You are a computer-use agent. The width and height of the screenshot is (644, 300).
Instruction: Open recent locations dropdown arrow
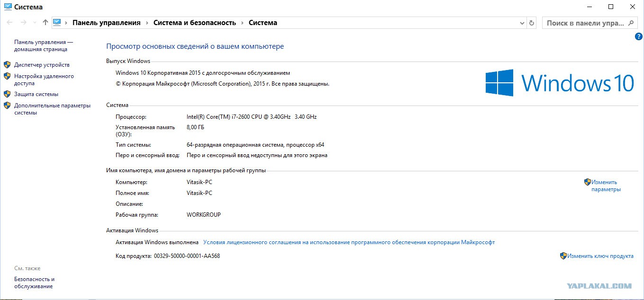pos(35,23)
